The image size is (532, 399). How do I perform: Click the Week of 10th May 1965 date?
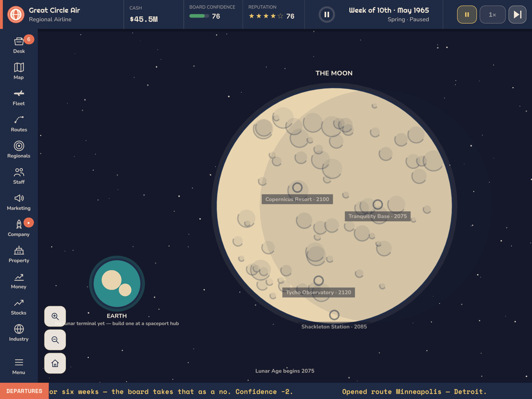[389, 11]
